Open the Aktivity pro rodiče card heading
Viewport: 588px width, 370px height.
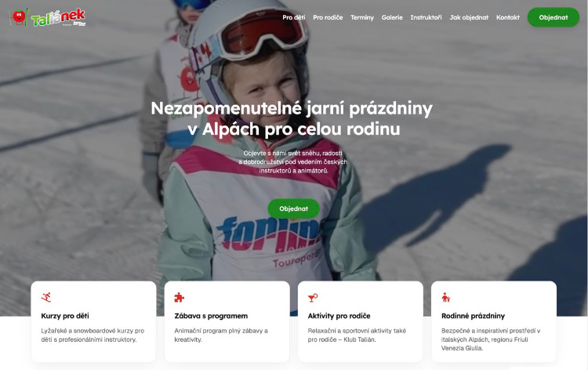(x=339, y=316)
